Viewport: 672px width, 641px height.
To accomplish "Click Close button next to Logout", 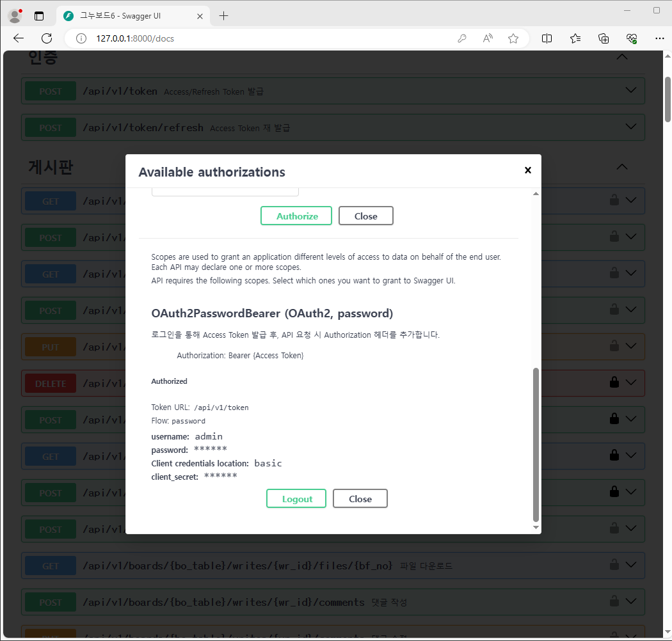I will click(360, 499).
